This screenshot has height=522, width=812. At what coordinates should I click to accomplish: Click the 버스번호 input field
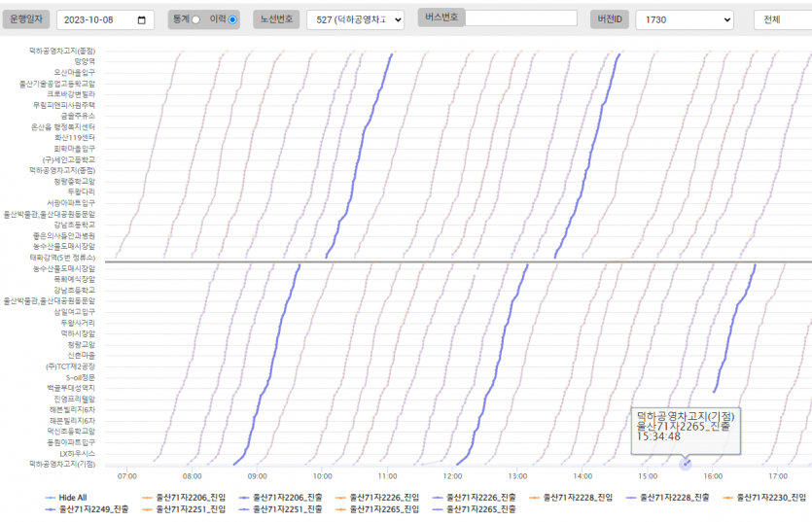coord(521,18)
